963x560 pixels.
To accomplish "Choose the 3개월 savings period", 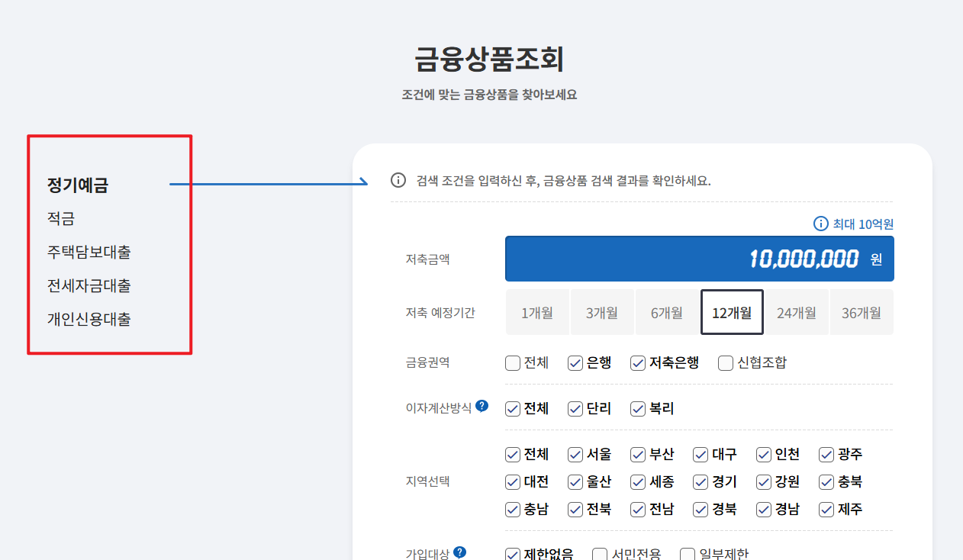I will [602, 311].
